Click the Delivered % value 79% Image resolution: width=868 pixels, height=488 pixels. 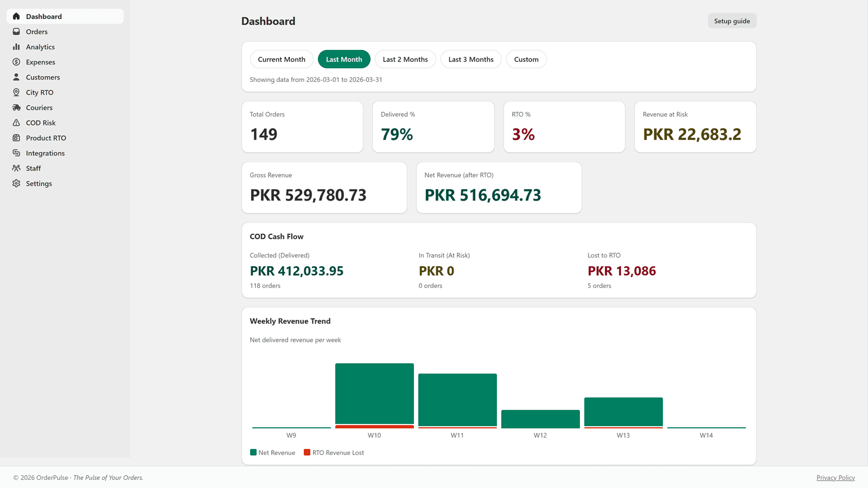click(397, 134)
